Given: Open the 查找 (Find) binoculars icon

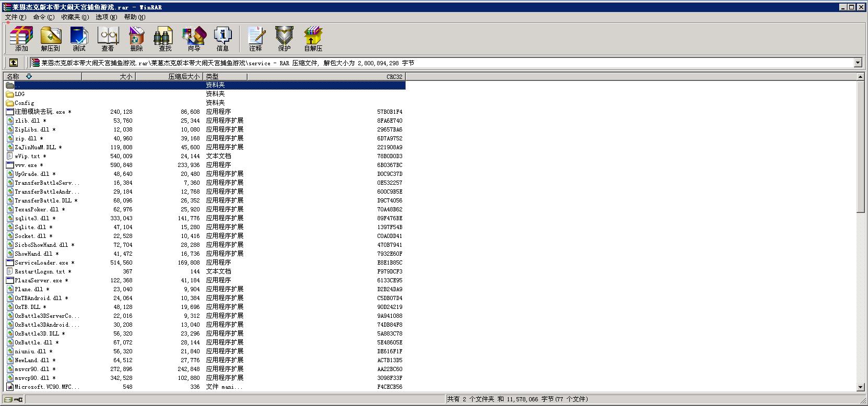Looking at the screenshot, I should [165, 39].
